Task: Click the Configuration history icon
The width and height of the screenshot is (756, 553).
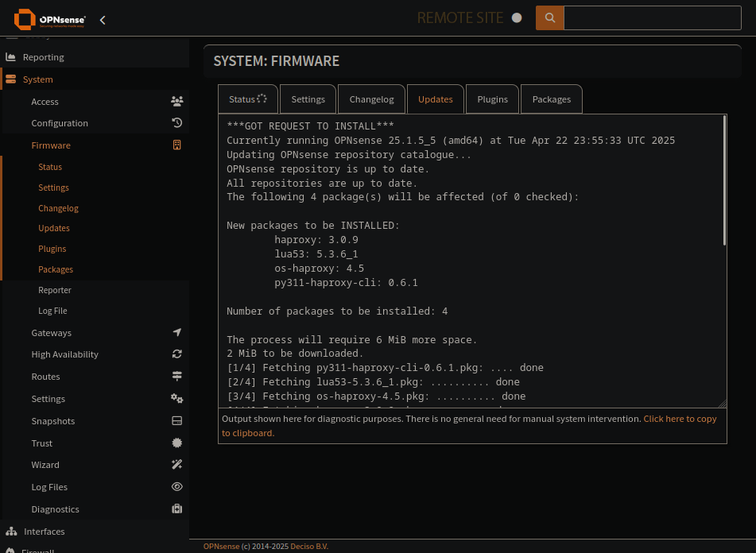Action: coord(177,123)
